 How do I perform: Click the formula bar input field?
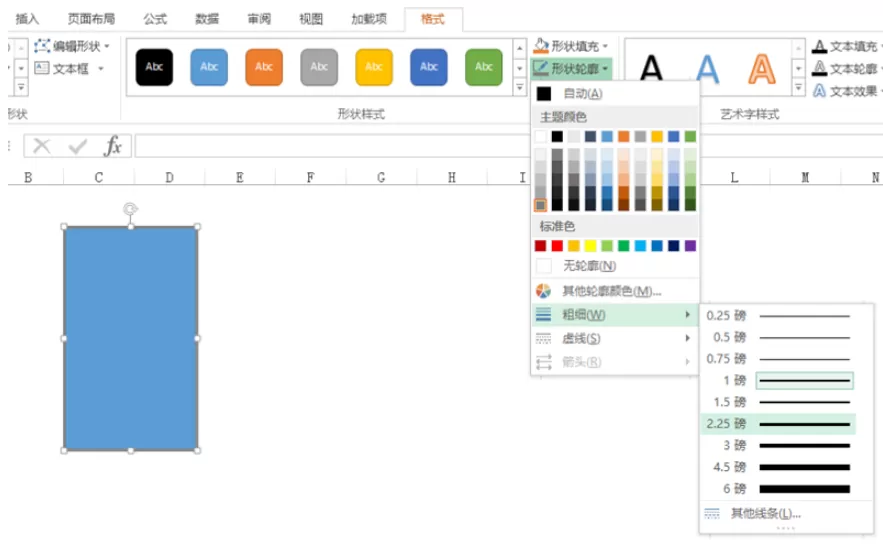(x=332, y=146)
